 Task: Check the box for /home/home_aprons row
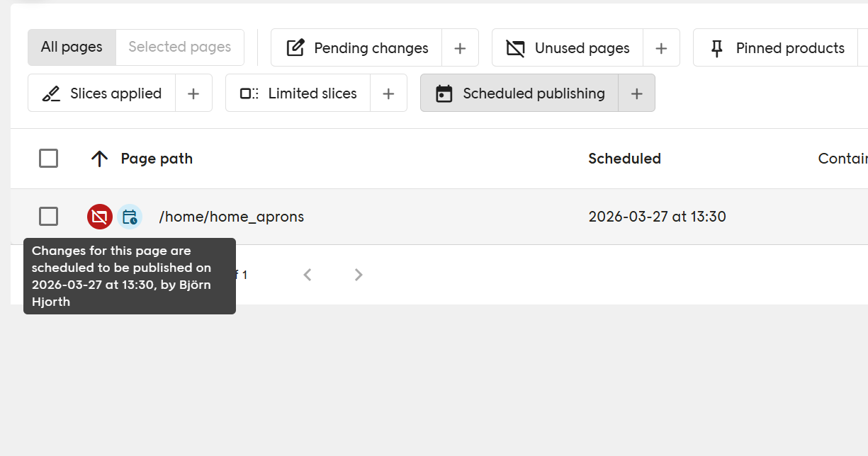[x=48, y=217]
